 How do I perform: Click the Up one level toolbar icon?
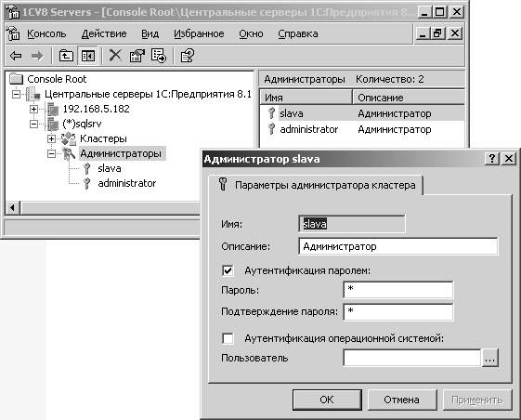click(x=66, y=56)
